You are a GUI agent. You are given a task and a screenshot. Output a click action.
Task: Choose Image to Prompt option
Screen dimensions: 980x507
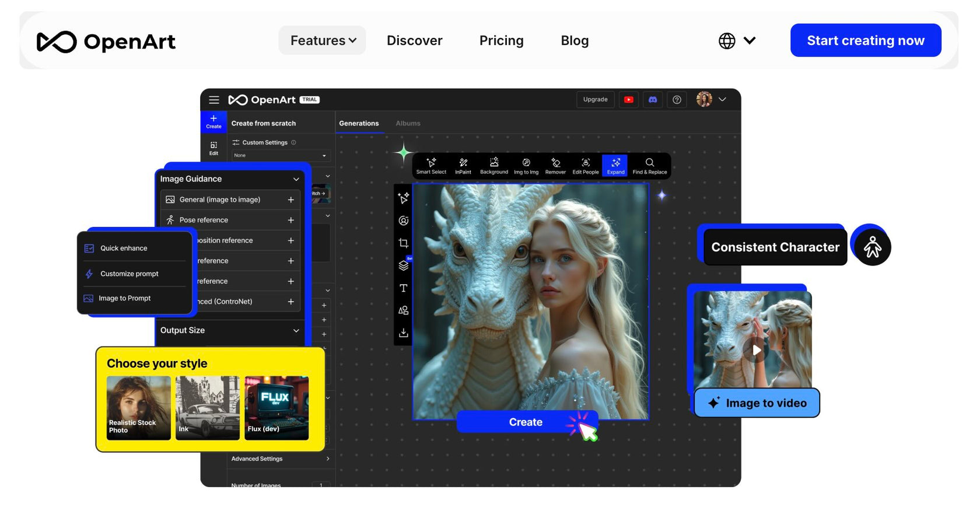(134, 298)
